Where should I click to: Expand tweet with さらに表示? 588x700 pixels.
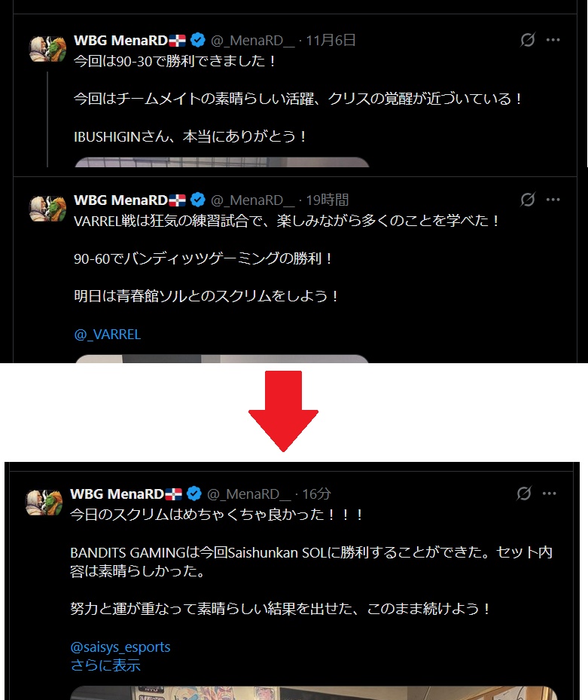point(105,665)
